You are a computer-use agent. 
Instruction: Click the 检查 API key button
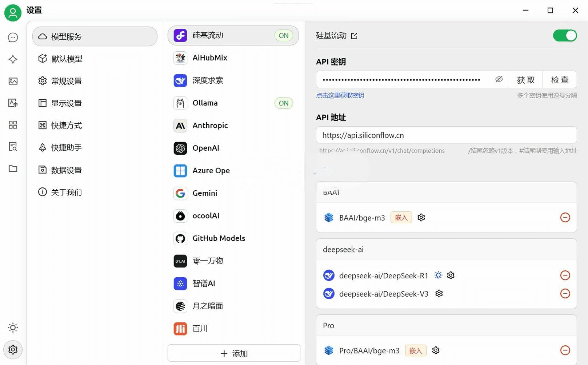pyautogui.click(x=559, y=80)
